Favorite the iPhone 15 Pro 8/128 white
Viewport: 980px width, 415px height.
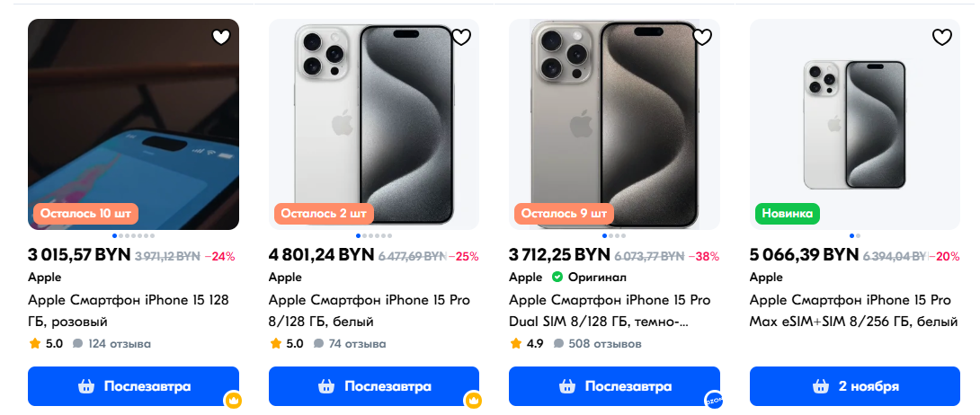(x=461, y=38)
